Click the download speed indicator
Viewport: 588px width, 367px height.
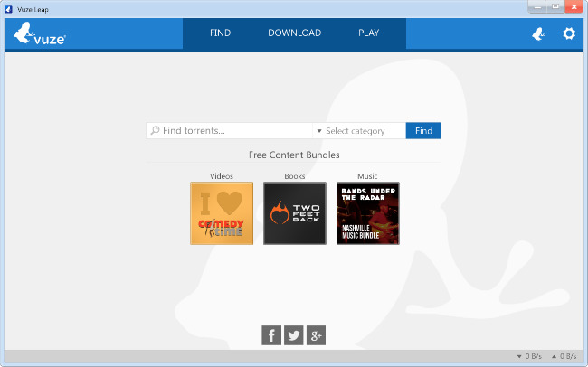click(527, 357)
